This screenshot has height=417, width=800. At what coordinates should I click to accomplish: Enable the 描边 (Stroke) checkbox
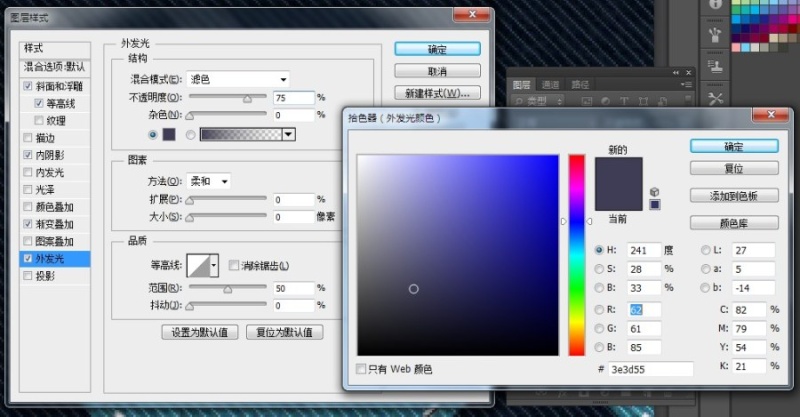[28, 137]
